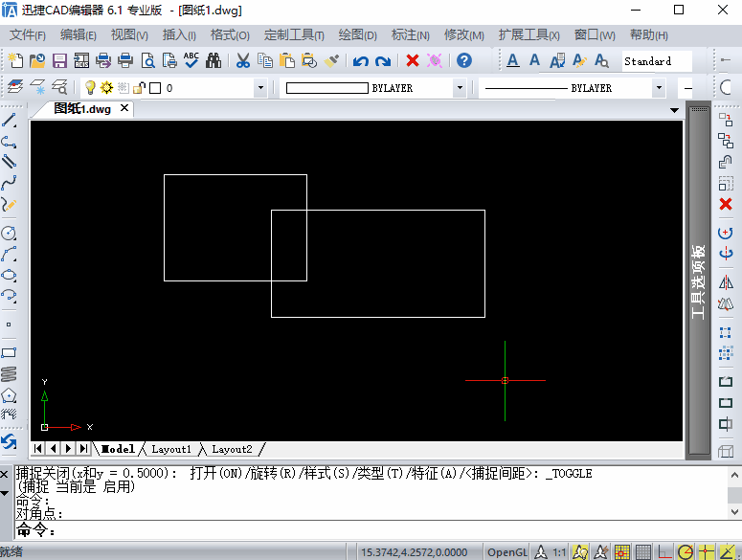Image resolution: width=742 pixels, height=560 pixels.
Task: Redo the last undone action
Action: (x=382, y=61)
